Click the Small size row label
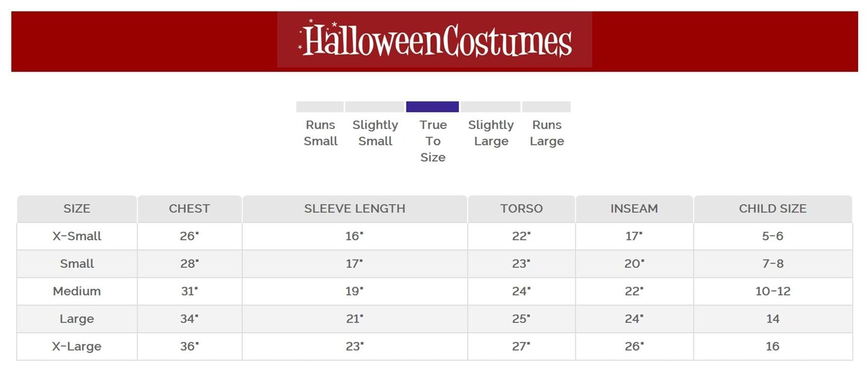868x377 pixels. click(77, 264)
